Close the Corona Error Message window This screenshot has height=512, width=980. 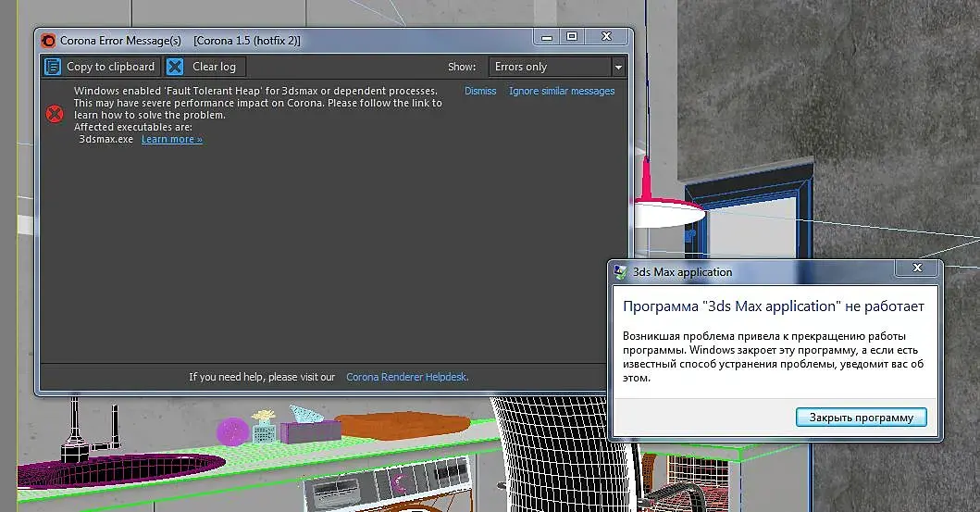pyautogui.click(x=606, y=37)
